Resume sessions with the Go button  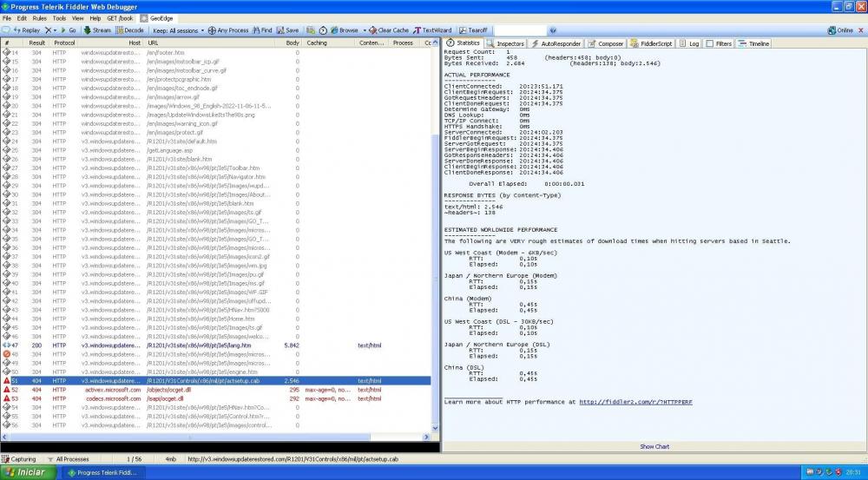click(x=69, y=30)
